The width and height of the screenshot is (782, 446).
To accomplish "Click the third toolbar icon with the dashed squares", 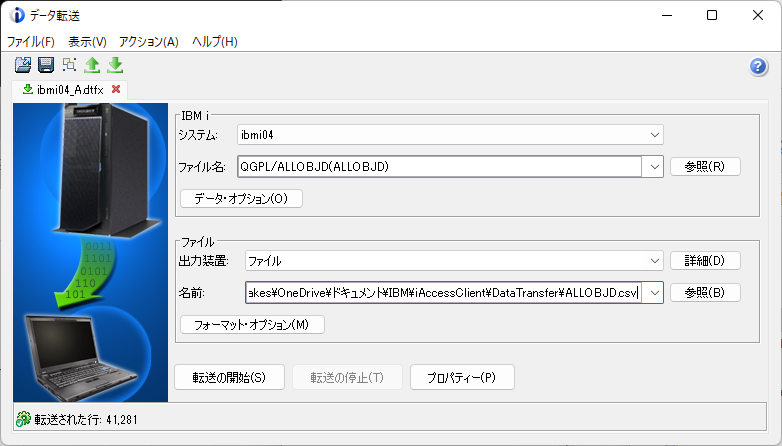I will click(x=69, y=64).
